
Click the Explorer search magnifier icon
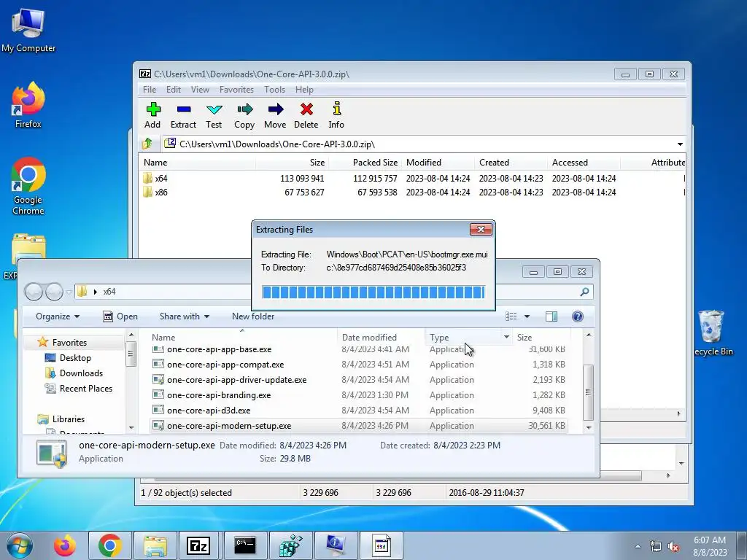coord(584,292)
